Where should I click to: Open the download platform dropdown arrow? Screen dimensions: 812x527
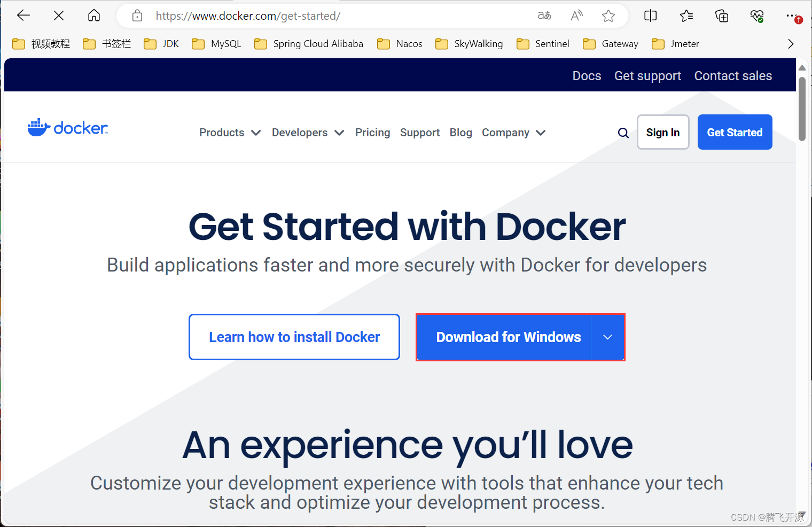607,337
